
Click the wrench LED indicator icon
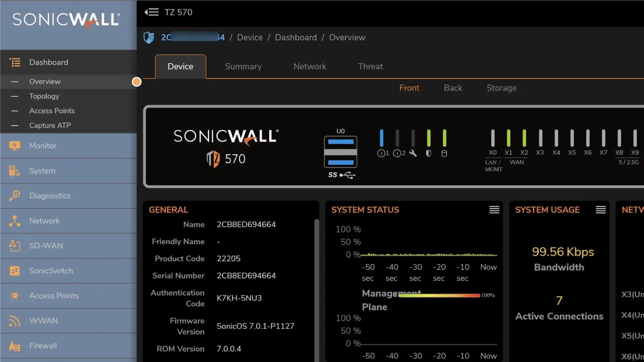[x=413, y=153]
